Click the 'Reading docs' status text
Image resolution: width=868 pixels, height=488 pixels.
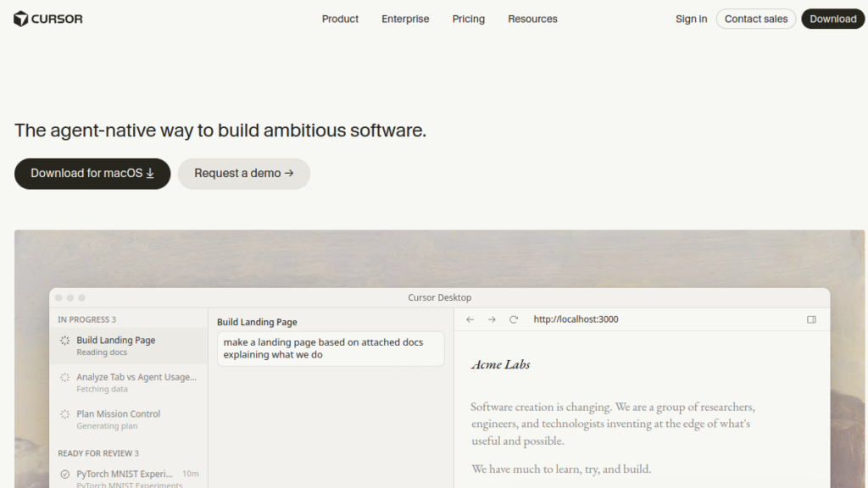click(x=102, y=352)
